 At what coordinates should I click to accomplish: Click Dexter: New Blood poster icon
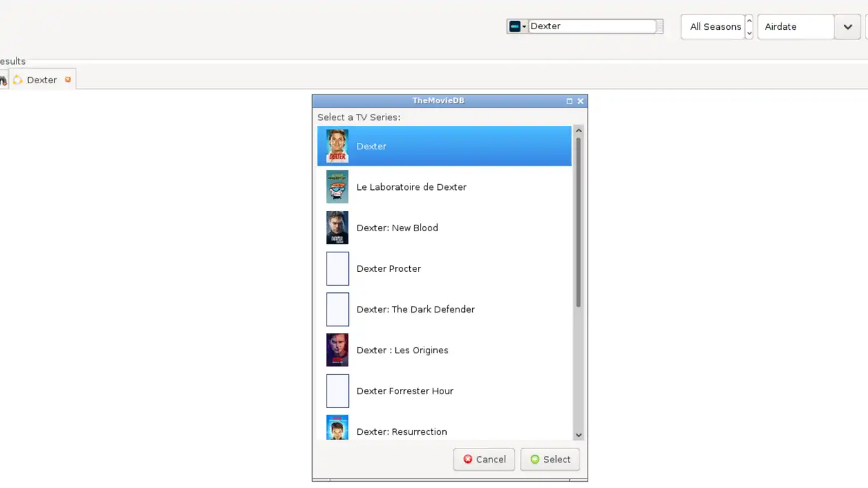pyautogui.click(x=337, y=227)
